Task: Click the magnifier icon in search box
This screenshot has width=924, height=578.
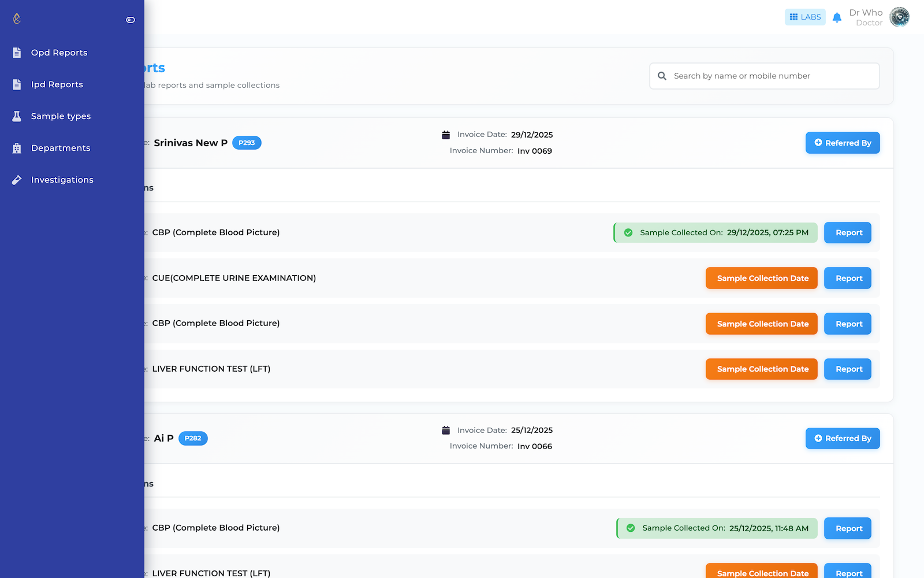Action: 662,76
